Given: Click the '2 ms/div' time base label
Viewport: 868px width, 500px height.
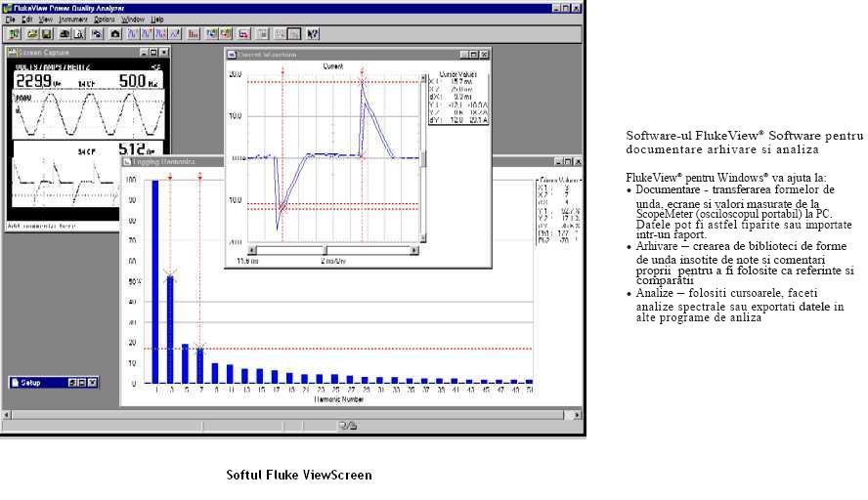Looking at the screenshot, I should pyautogui.click(x=333, y=261).
